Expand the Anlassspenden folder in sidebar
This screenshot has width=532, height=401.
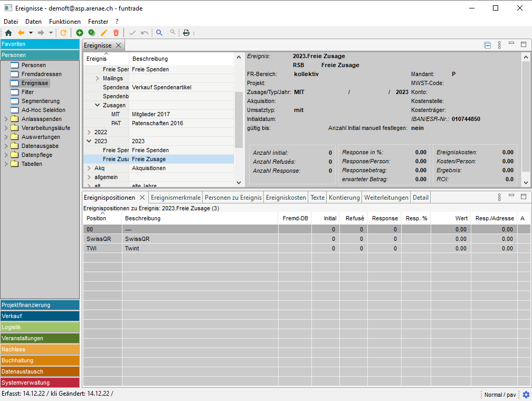[x=6, y=119]
